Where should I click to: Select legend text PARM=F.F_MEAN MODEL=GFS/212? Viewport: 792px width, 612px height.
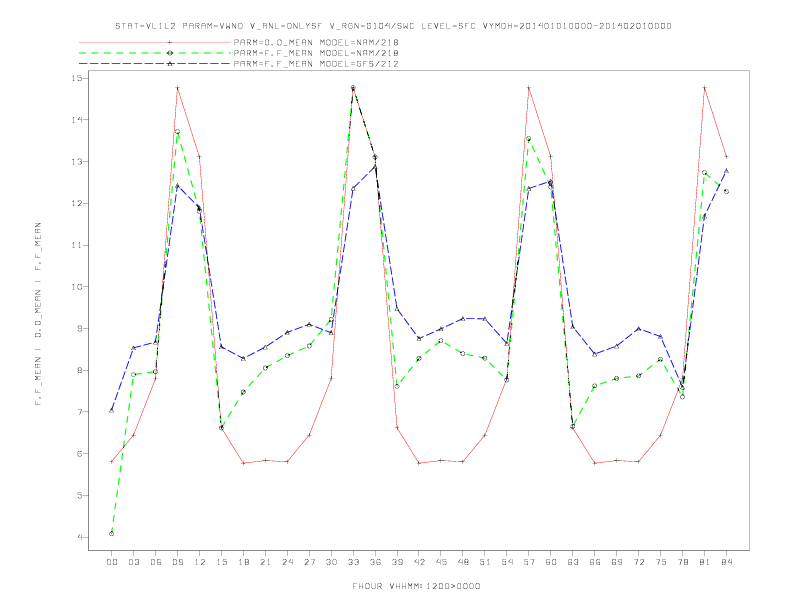(x=316, y=64)
